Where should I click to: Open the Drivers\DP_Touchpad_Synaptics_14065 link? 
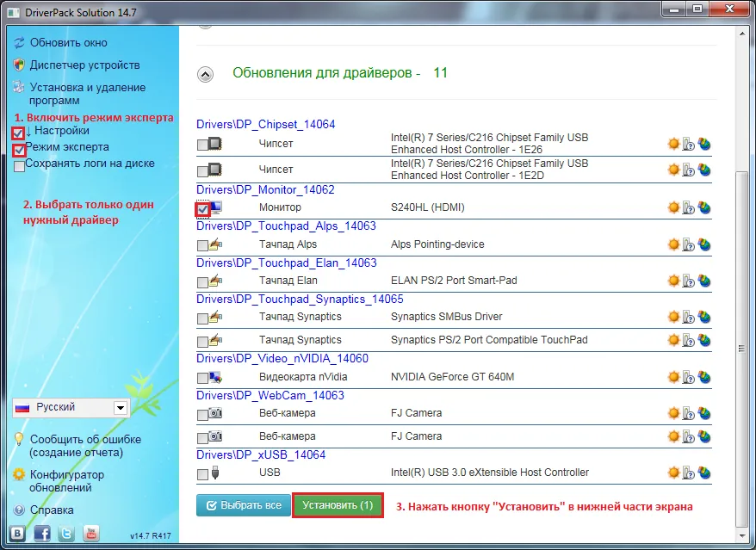(x=300, y=299)
